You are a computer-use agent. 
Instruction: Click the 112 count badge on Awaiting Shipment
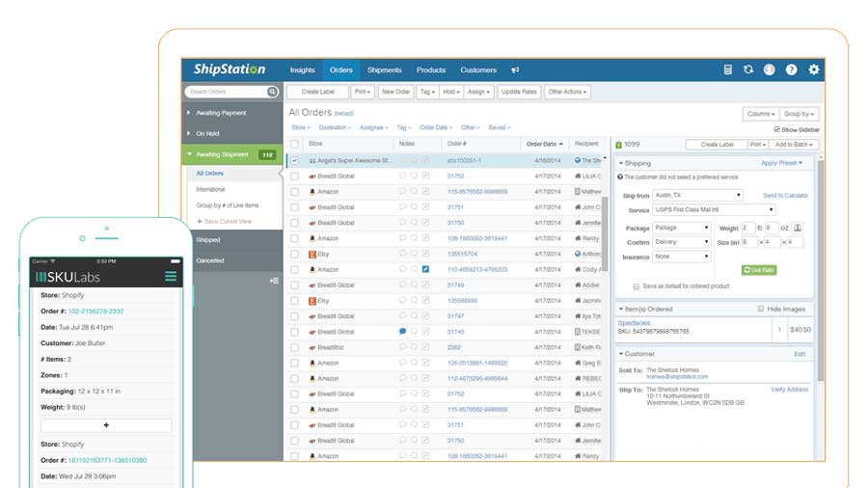click(x=268, y=155)
